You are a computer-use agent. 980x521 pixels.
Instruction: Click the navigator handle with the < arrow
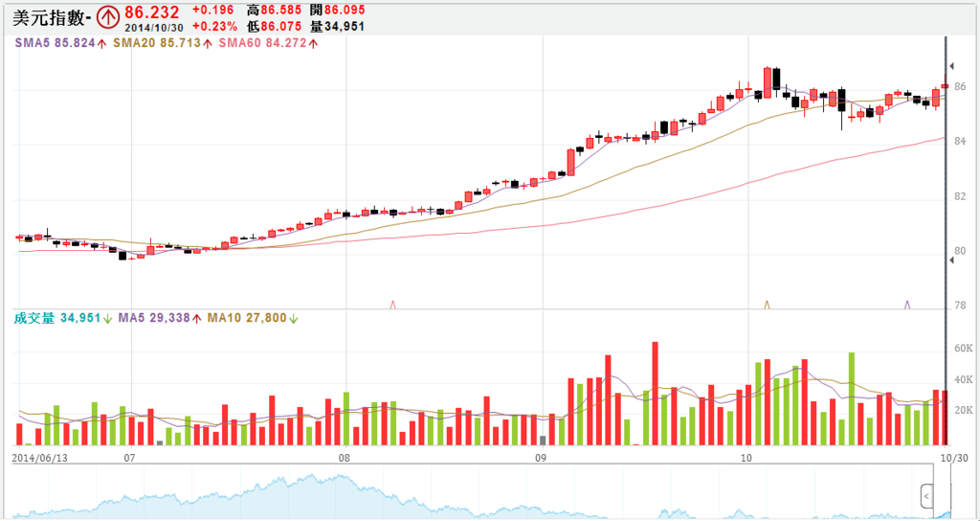click(927, 497)
